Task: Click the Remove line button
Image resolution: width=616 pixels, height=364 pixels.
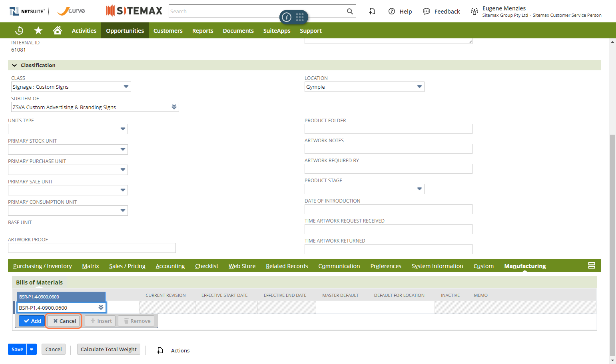Action: pos(136,321)
